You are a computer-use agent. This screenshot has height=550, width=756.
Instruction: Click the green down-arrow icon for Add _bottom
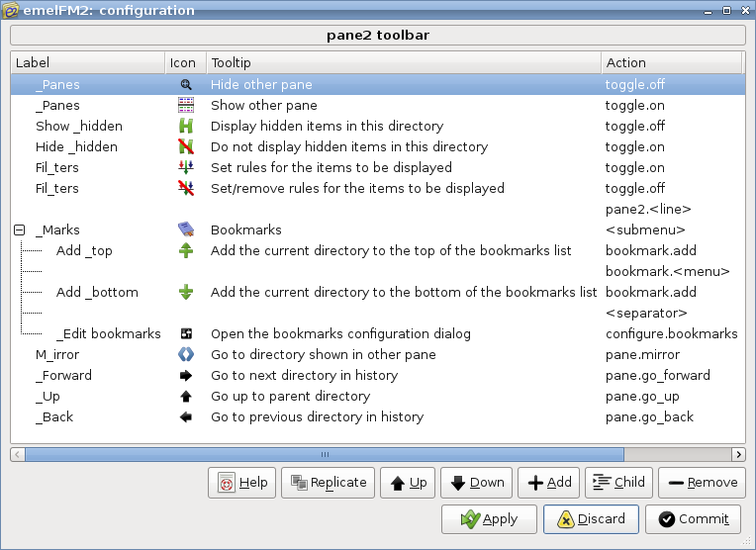[186, 292]
